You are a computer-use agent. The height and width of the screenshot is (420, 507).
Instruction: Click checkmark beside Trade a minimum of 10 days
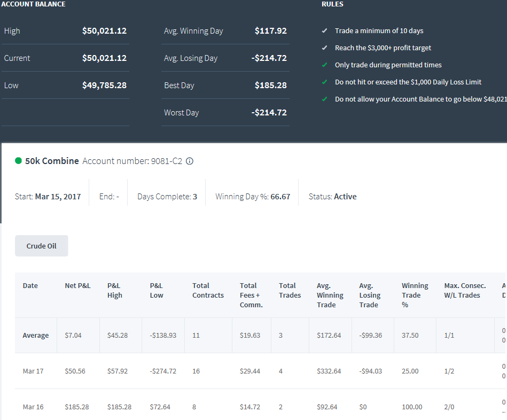325,30
